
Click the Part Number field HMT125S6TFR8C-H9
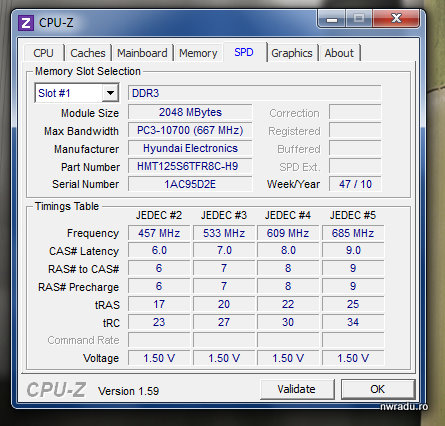tap(190, 166)
